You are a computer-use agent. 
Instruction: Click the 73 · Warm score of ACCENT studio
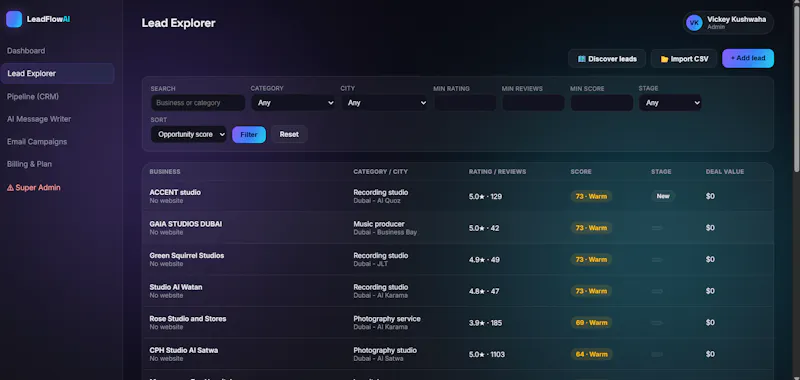[591, 196]
